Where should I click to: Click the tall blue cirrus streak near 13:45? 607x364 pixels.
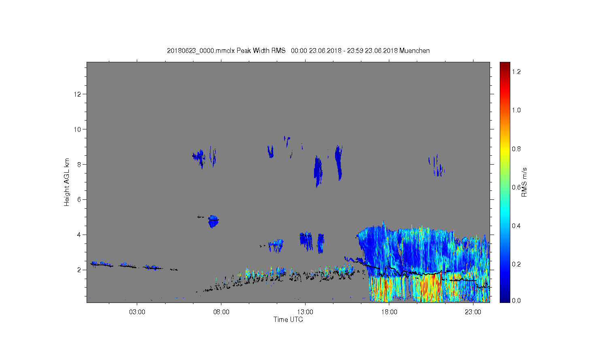point(318,171)
